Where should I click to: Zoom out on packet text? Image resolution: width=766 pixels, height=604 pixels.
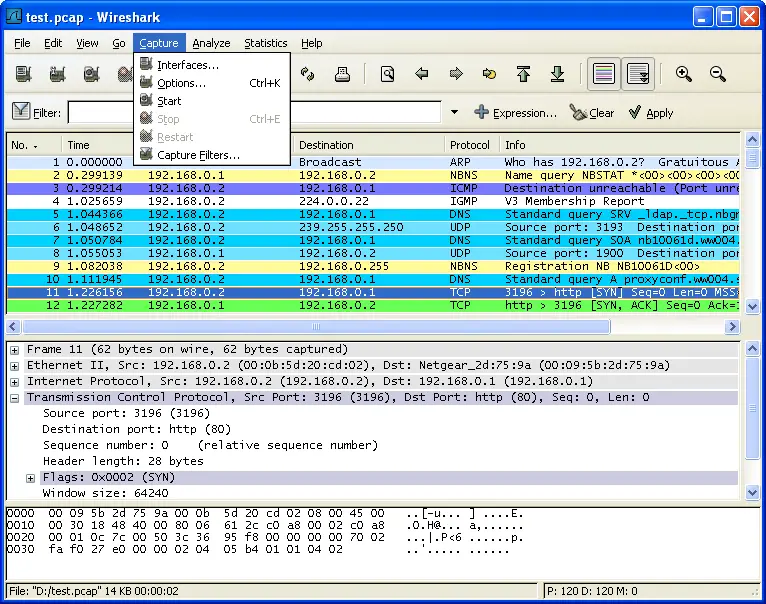[x=718, y=74]
